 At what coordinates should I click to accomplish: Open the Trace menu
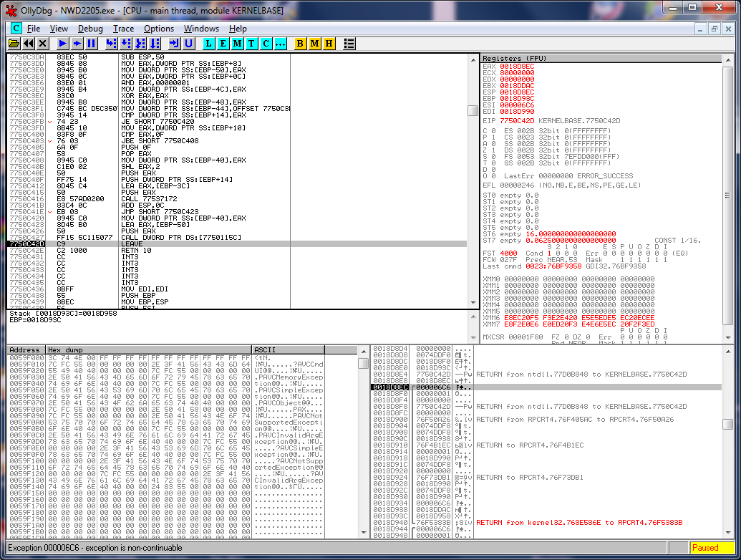click(x=123, y=29)
